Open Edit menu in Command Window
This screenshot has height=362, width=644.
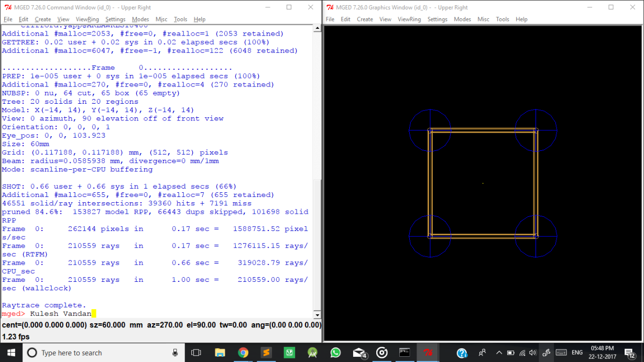(x=24, y=19)
